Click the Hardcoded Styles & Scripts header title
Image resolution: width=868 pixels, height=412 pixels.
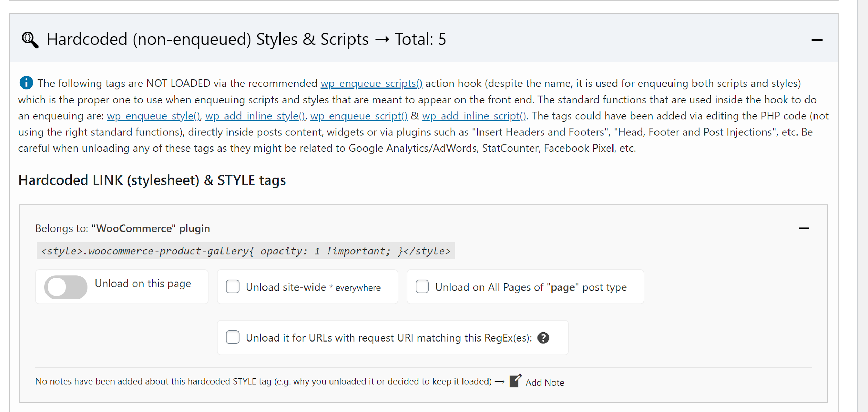(x=246, y=40)
